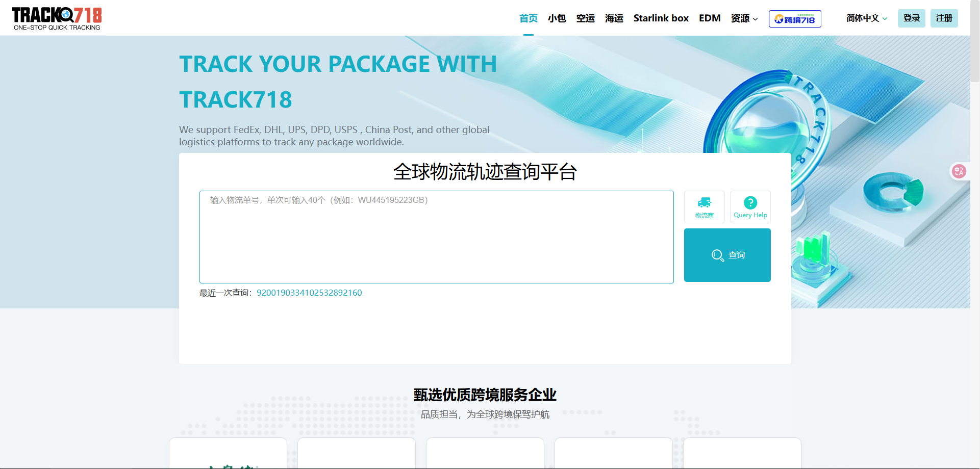Focus the tracking number input box
The image size is (980, 469).
(436, 237)
